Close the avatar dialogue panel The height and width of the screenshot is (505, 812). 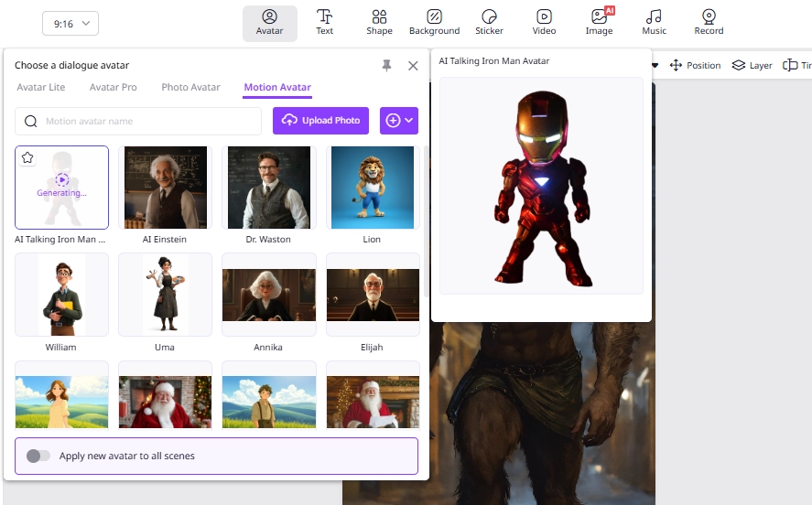pos(413,65)
